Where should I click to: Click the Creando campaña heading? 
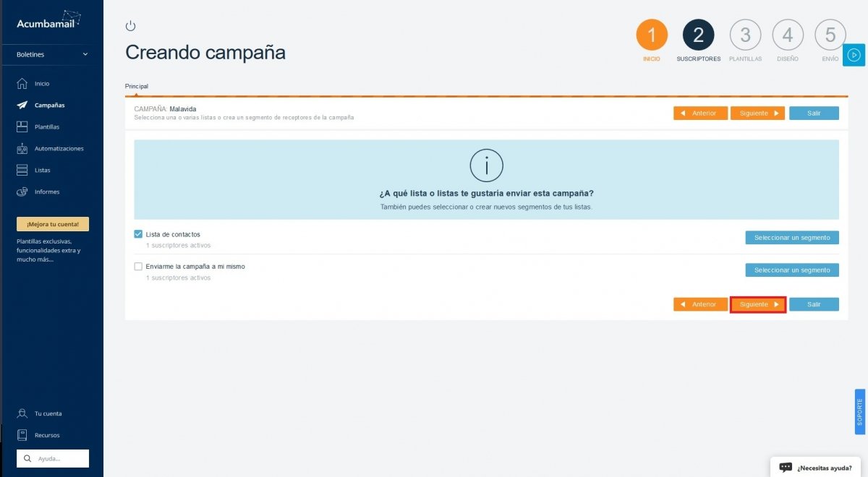pyautogui.click(x=205, y=52)
